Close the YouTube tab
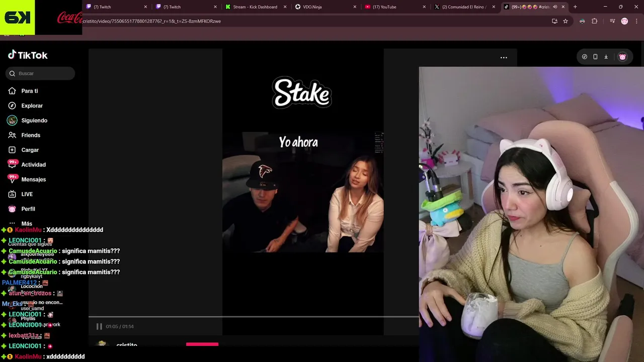Screen dimensions: 644x362 (424, 7)
